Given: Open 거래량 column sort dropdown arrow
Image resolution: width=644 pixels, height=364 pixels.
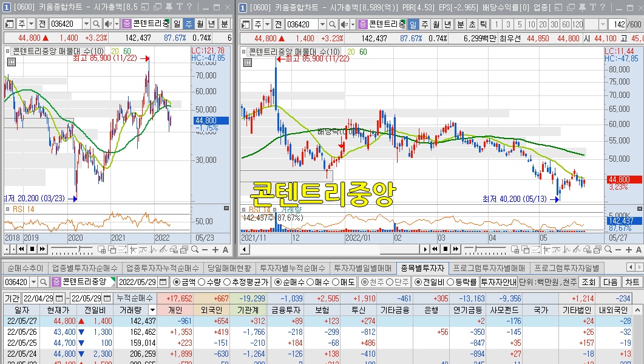Looking at the screenshot, I should 152,310.
